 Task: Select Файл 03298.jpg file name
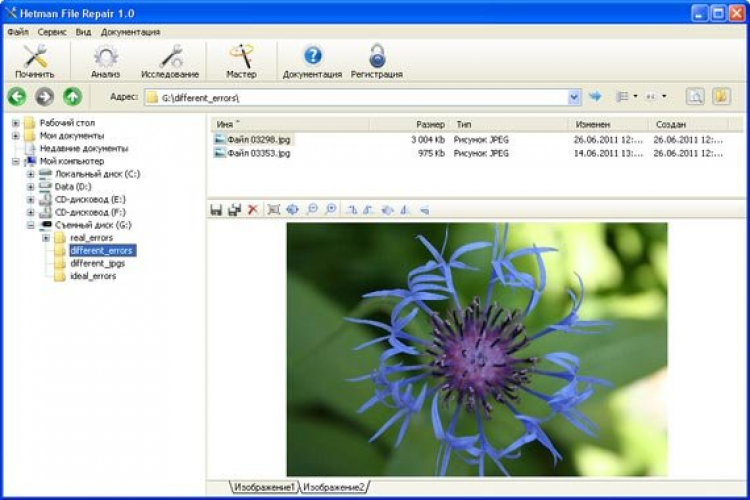click(x=259, y=140)
